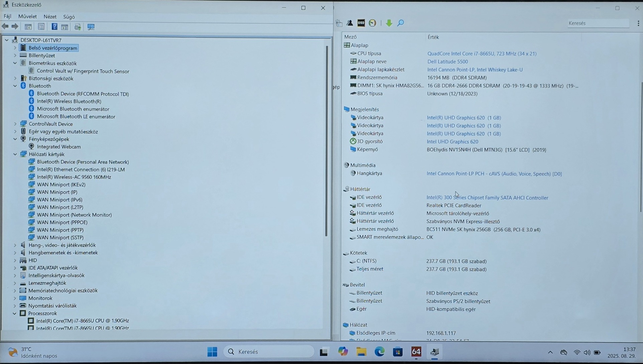This screenshot has width=643, height=364.
Task: Select Intel(R) Wireless-AC 9560 160MHz device
Action: tap(74, 177)
